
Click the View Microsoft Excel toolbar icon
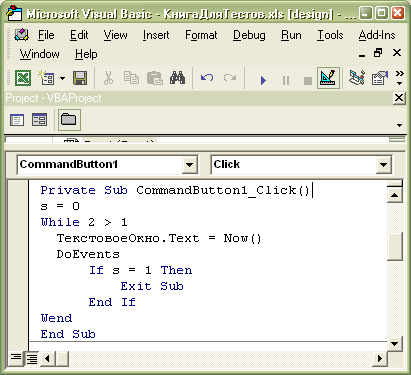[x=23, y=78]
